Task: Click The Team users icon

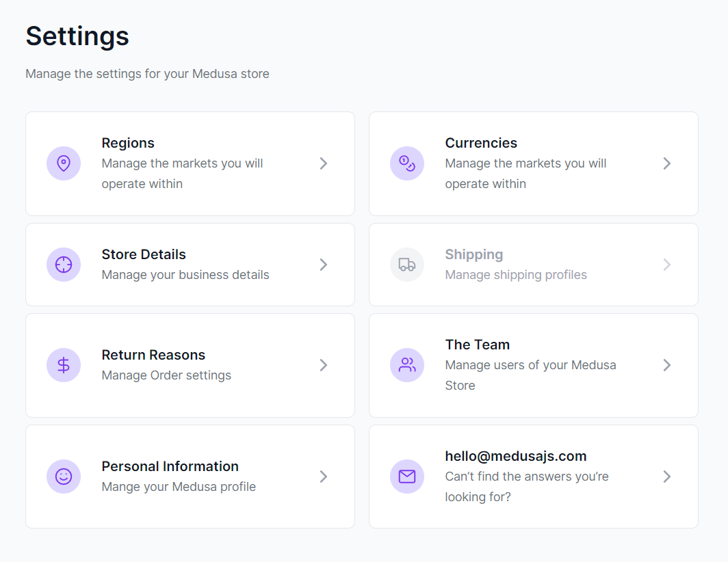Action: [407, 365]
